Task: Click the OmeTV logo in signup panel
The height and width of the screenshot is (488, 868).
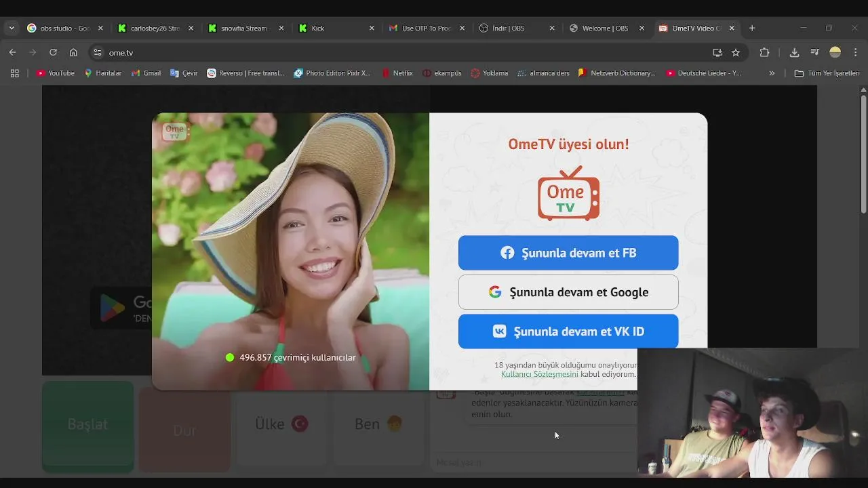Action: [568, 193]
